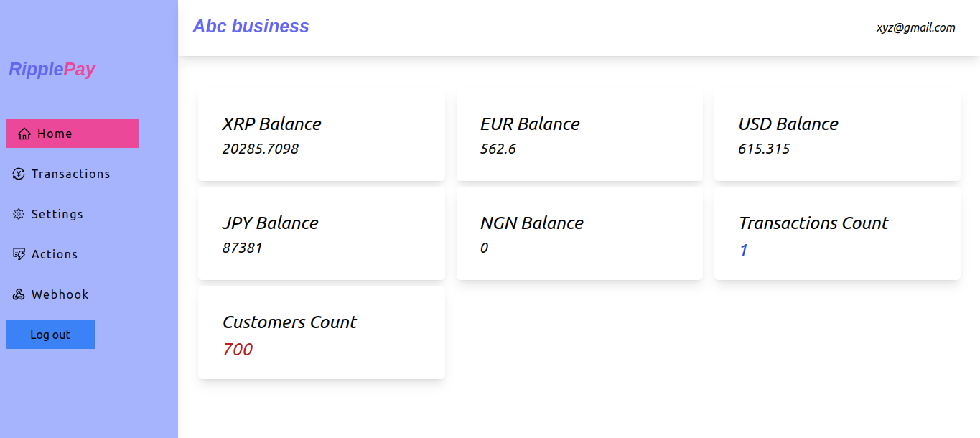Select the XRP Balance card
Viewport: 980px width, 438px height.
[321, 136]
